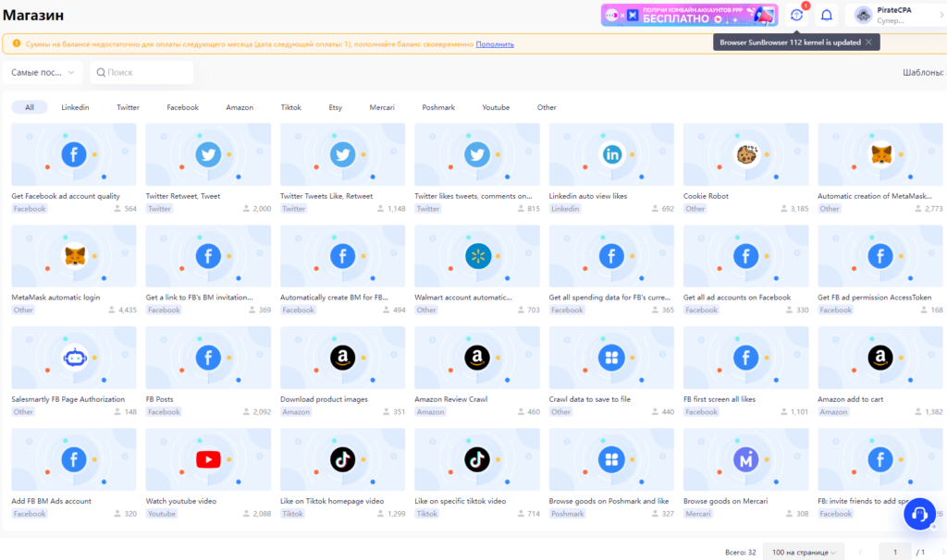Image resolution: width=947 pixels, height=560 pixels.
Task: Select the Etsy category tab
Action: click(335, 107)
